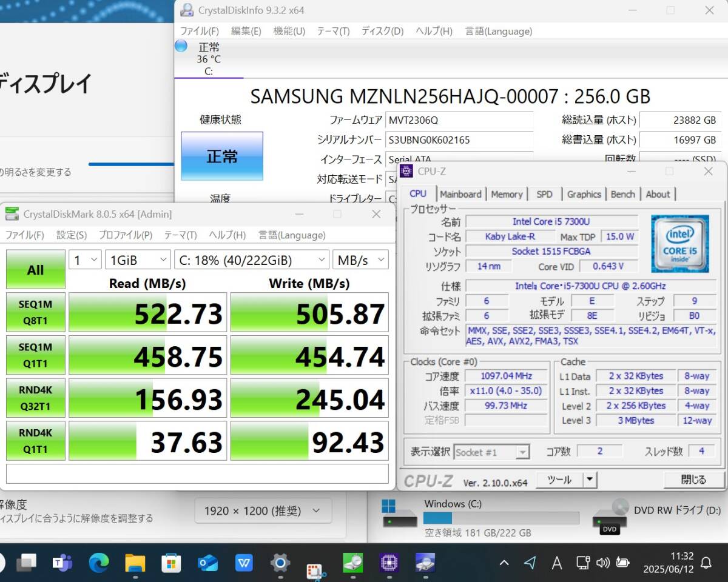Switch to the Mainboard tab in CPU-Z
The height and width of the screenshot is (582, 728).
(x=461, y=194)
